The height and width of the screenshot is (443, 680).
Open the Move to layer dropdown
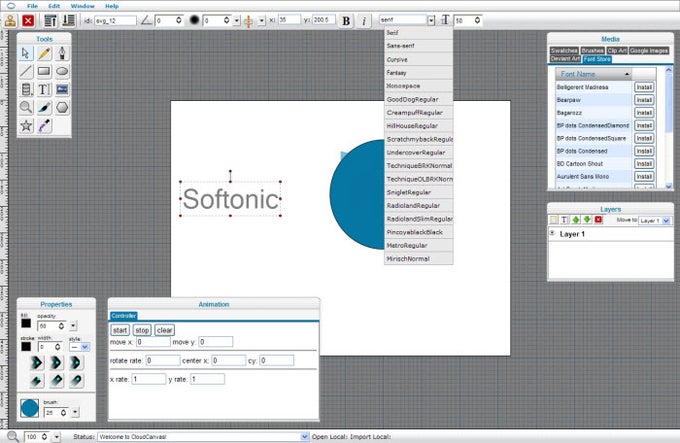tap(667, 221)
